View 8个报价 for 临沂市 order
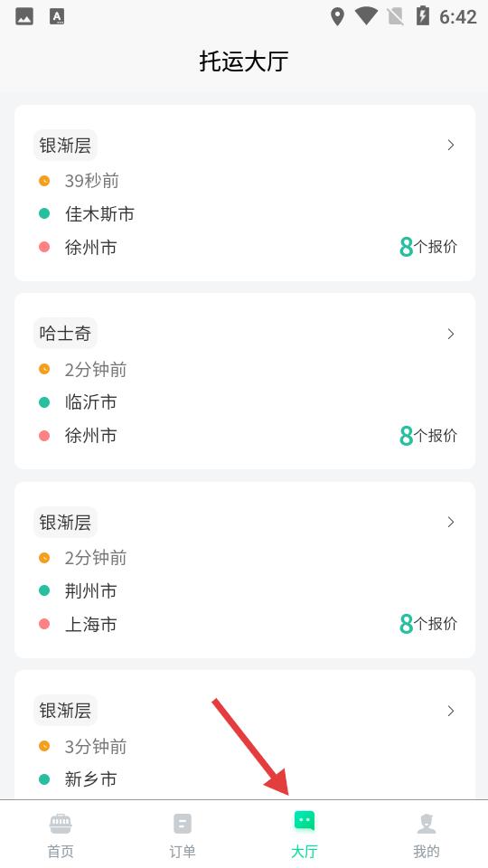488x868 pixels. (x=428, y=436)
